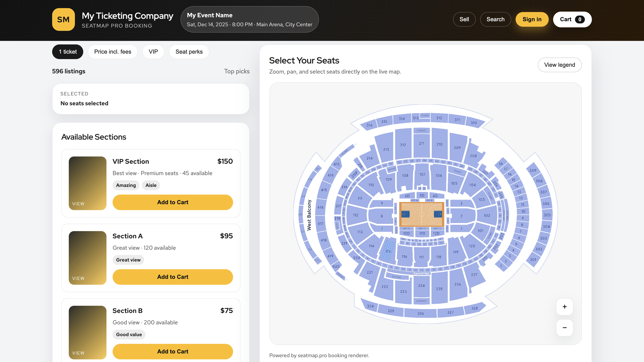The height and width of the screenshot is (362, 644).
Task: View Section A gradient thumbnail
Action: click(87, 258)
